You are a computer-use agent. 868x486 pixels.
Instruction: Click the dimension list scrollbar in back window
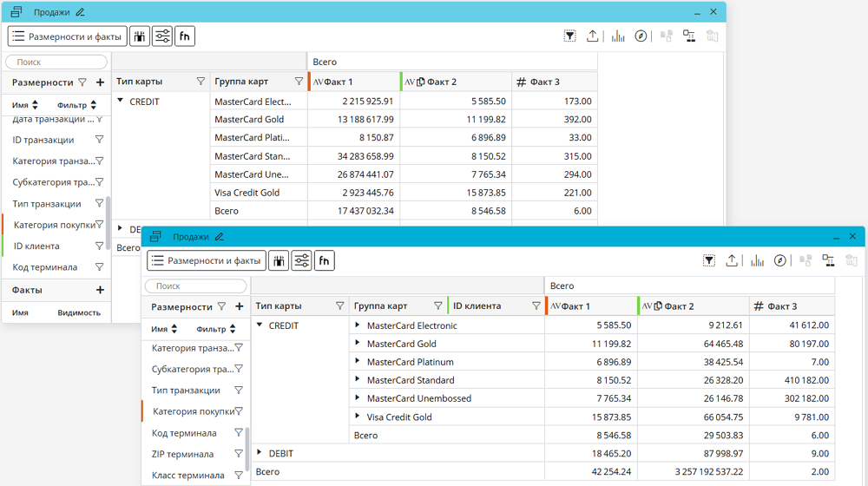tap(108, 217)
